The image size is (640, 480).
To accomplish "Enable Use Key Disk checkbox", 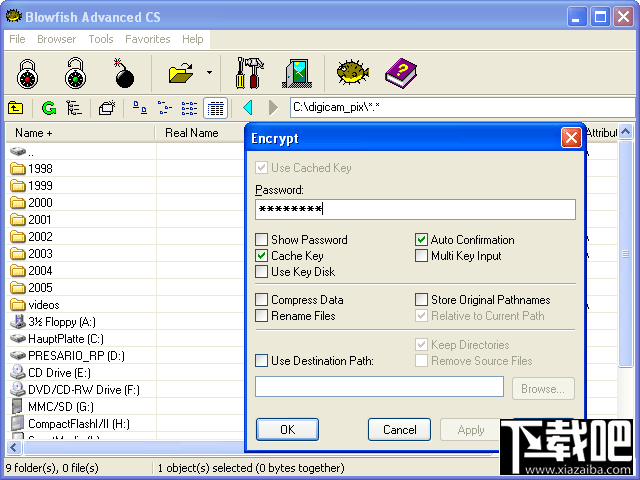I will tap(261, 272).
